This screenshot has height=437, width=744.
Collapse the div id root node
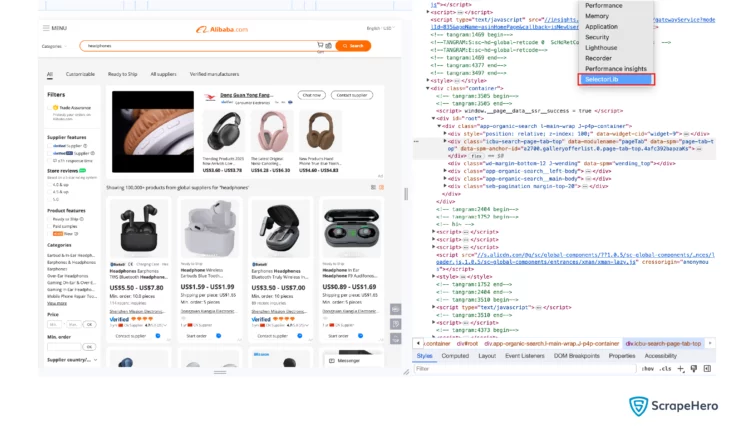433,119
